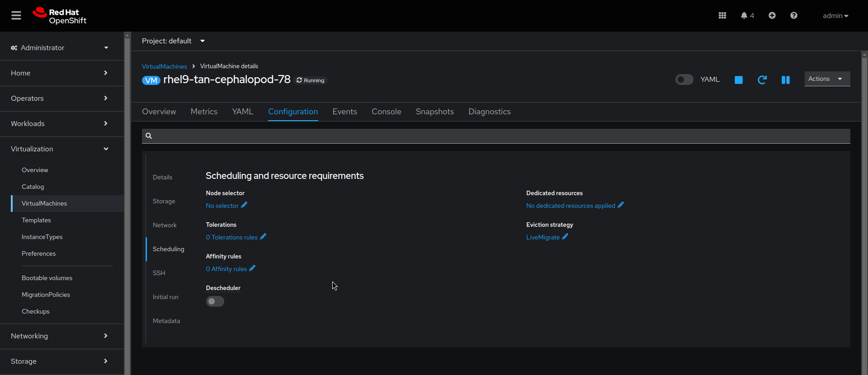
Task: Switch to the Snapshots tab
Action: 434,112
